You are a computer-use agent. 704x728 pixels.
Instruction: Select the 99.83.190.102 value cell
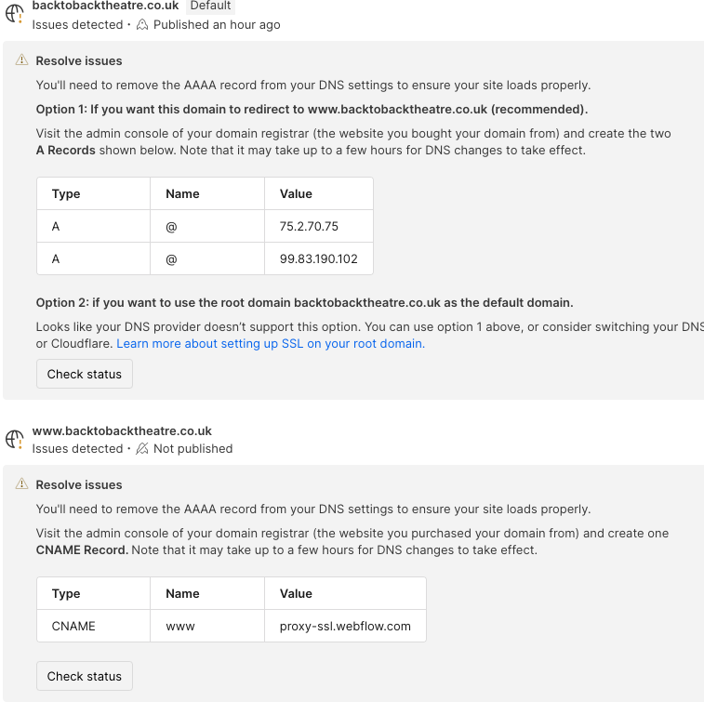click(x=318, y=258)
